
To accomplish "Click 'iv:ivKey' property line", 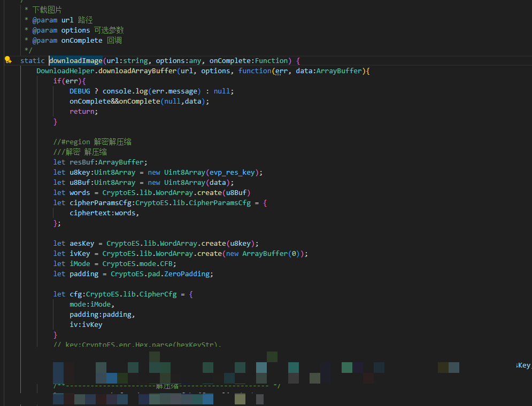I will click(86, 325).
